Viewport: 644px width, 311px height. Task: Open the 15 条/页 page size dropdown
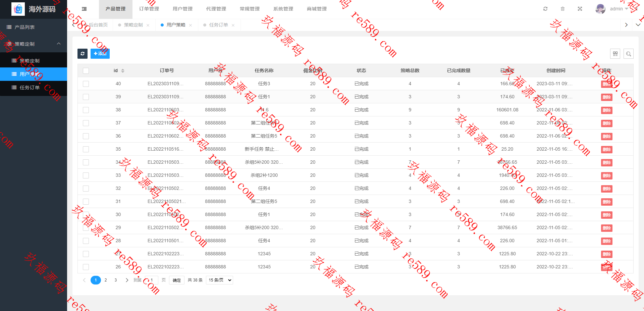tap(220, 280)
